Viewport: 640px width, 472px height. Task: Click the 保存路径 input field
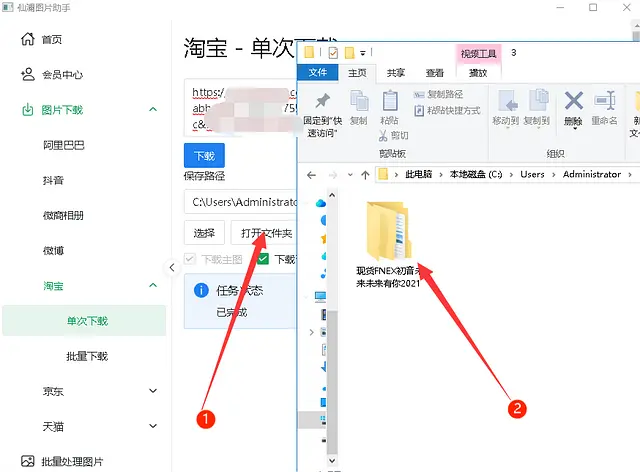coord(241,202)
